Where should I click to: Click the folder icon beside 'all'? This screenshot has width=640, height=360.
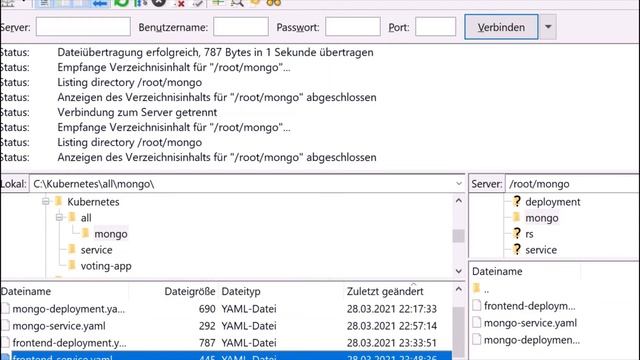click(x=72, y=217)
